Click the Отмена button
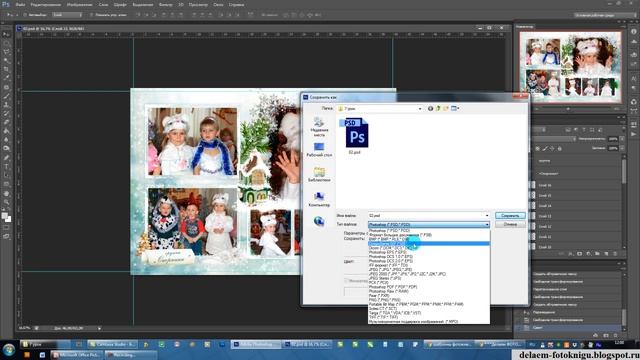 [510, 224]
